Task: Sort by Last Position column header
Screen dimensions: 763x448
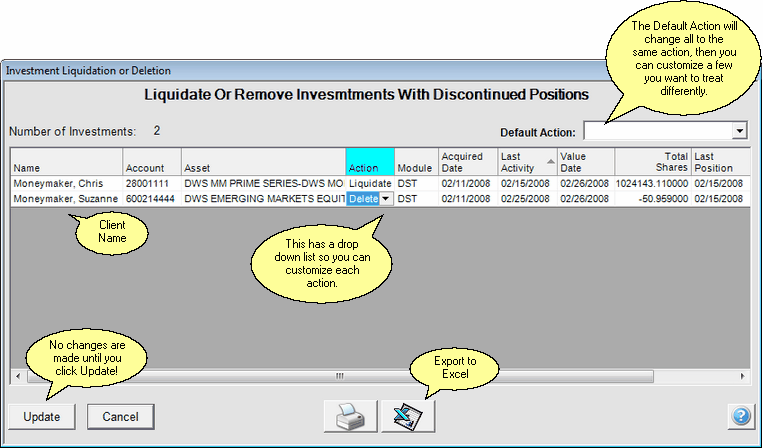Action: 721,162
